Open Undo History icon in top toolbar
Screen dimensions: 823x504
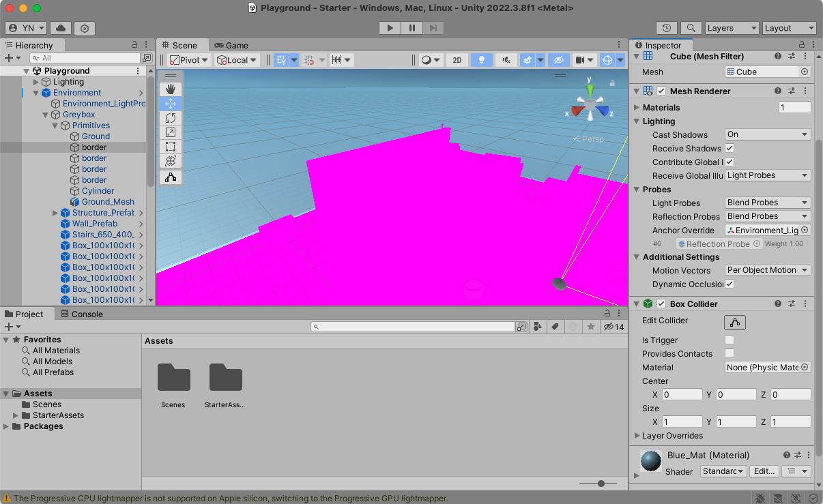(666, 28)
